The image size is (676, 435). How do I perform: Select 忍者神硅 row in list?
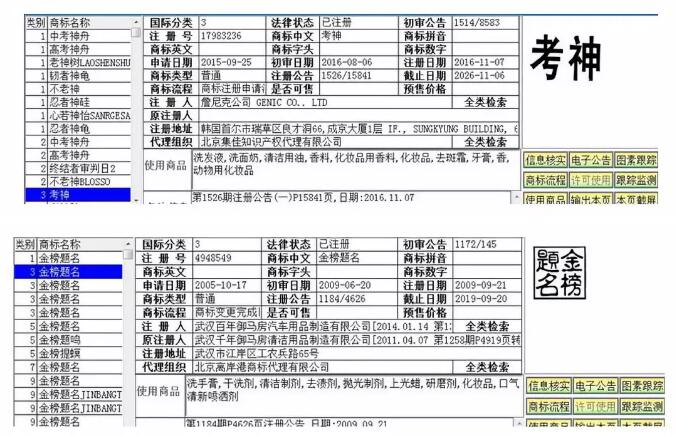tap(78, 102)
